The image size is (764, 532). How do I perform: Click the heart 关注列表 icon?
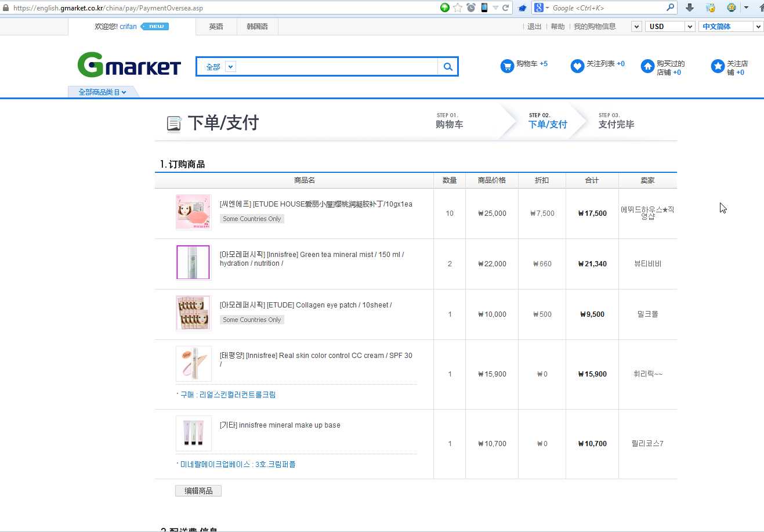click(577, 66)
